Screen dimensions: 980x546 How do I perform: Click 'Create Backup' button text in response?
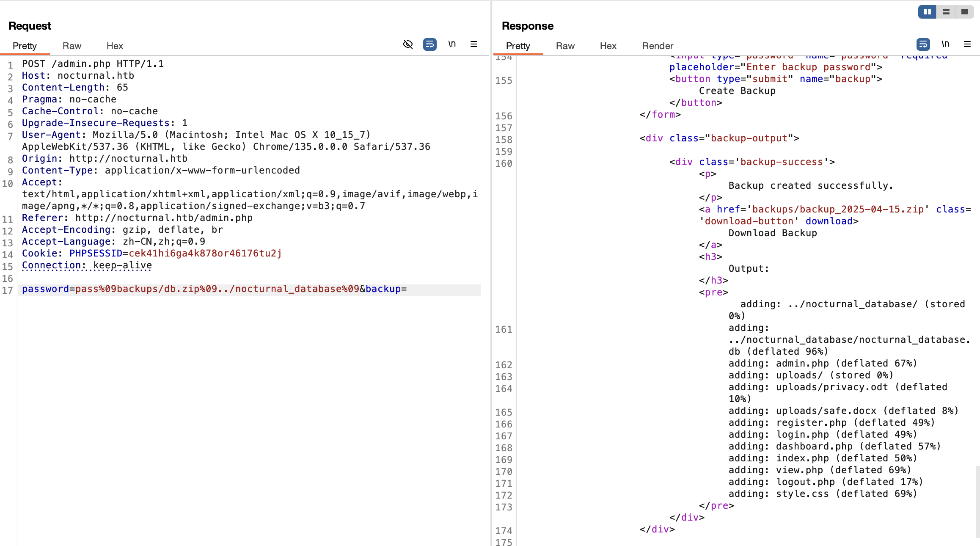(737, 91)
